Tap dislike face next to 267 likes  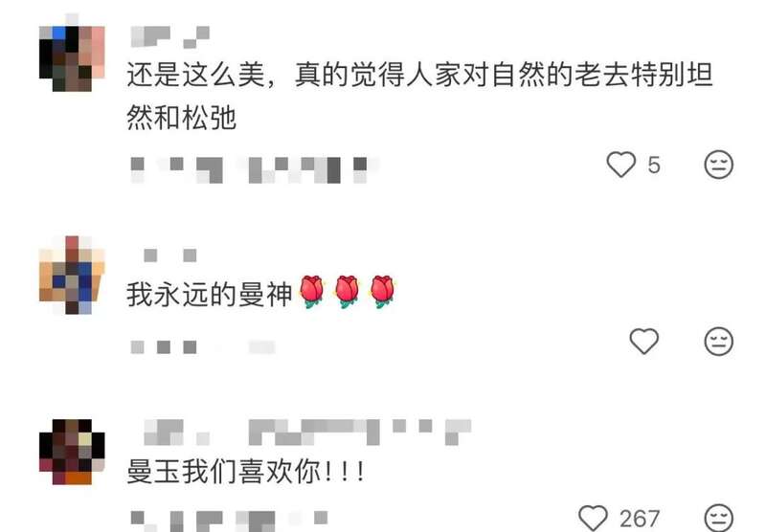pos(719,518)
